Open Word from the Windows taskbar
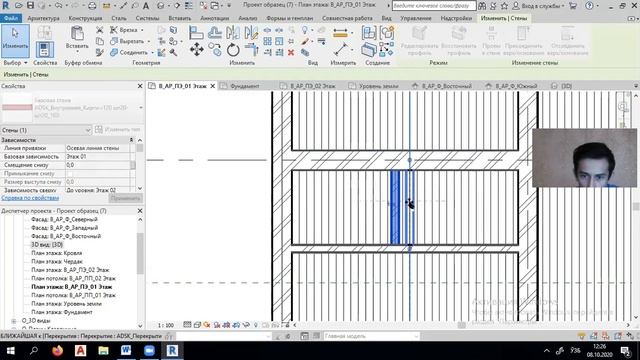The image size is (640, 360). coord(126,351)
